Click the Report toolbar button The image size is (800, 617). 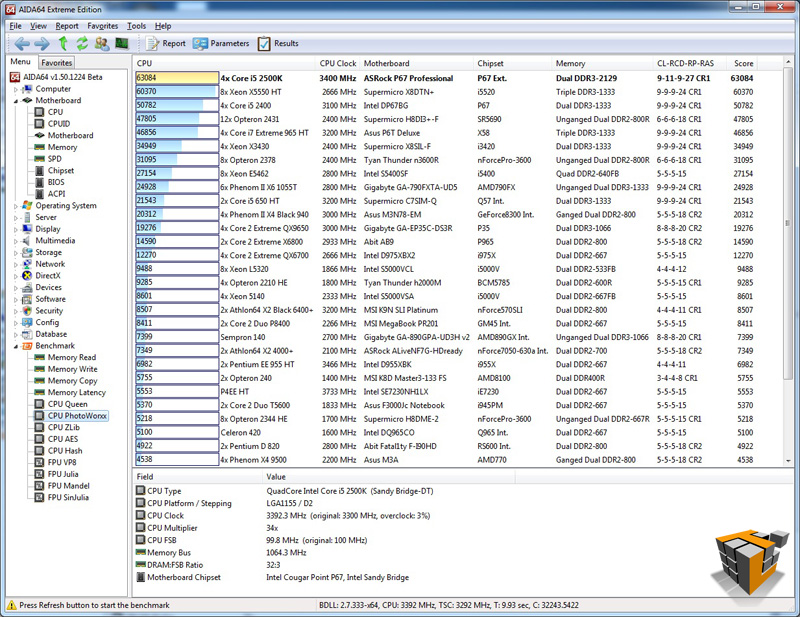point(166,44)
